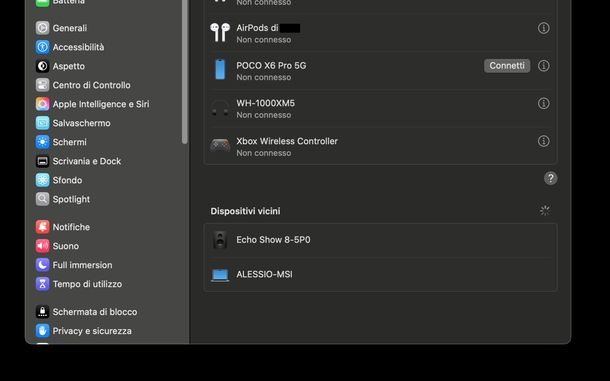Select Tempo di utilizzo hourglass icon
Viewport: 610px width, 381px height.
pyautogui.click(x=42, y=284)
